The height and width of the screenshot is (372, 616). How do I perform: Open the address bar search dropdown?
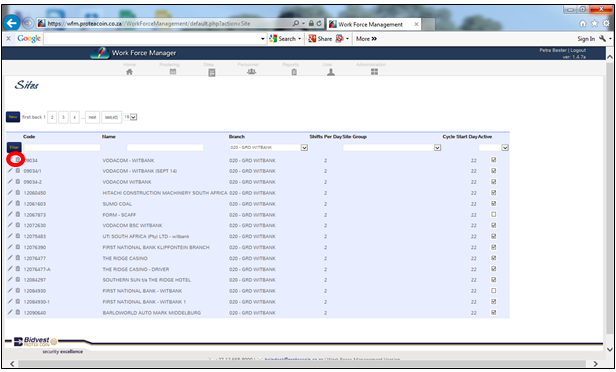(x=303, y=24)
